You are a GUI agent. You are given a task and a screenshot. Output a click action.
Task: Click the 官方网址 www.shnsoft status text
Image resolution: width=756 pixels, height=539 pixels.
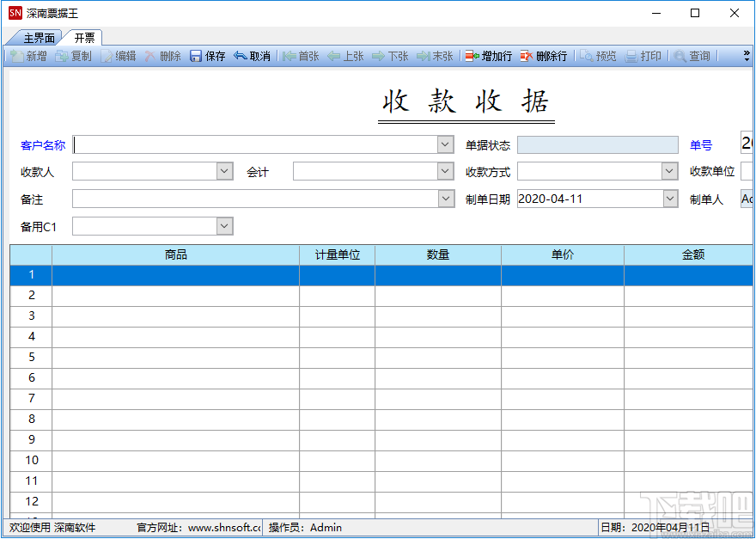(198, 528)
